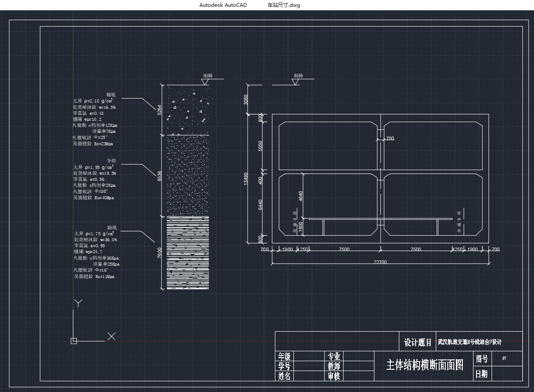Select title text 主体结构横断面面图

[425, 365]
